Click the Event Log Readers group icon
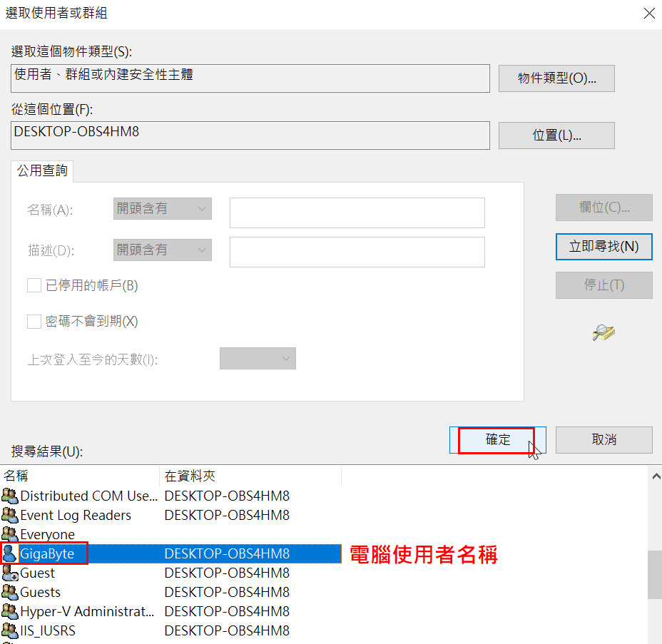 click(10, 515)
